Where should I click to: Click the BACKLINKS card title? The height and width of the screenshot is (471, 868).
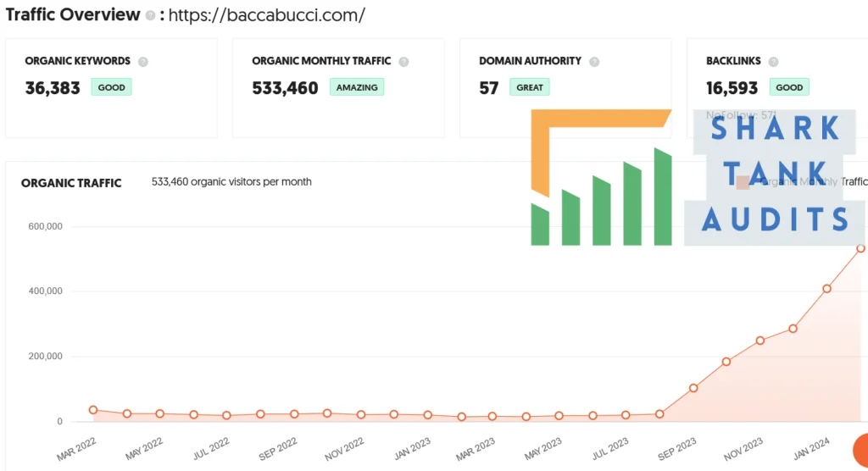(x=733, y=61)
